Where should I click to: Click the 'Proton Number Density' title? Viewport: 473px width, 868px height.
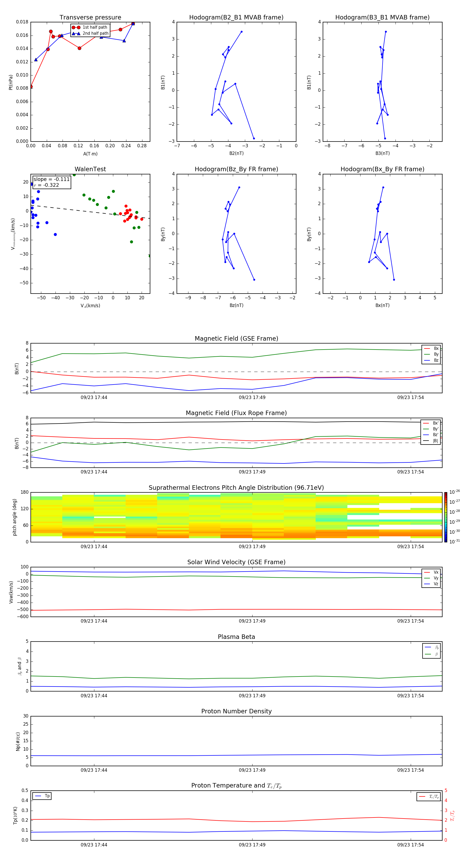pyautogui.click(x=236, y=711)
